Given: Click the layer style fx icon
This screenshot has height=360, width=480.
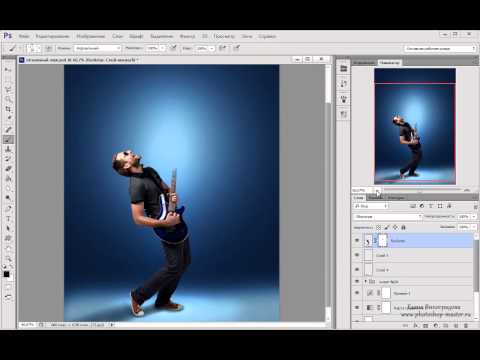Looking at the screenshot, I should [416, 325].
